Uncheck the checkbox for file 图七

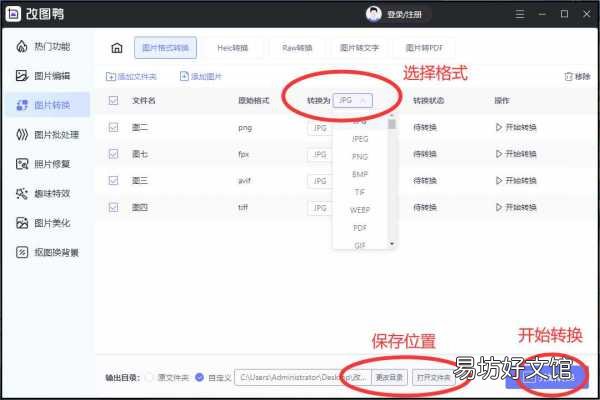(x=113, y=154)
